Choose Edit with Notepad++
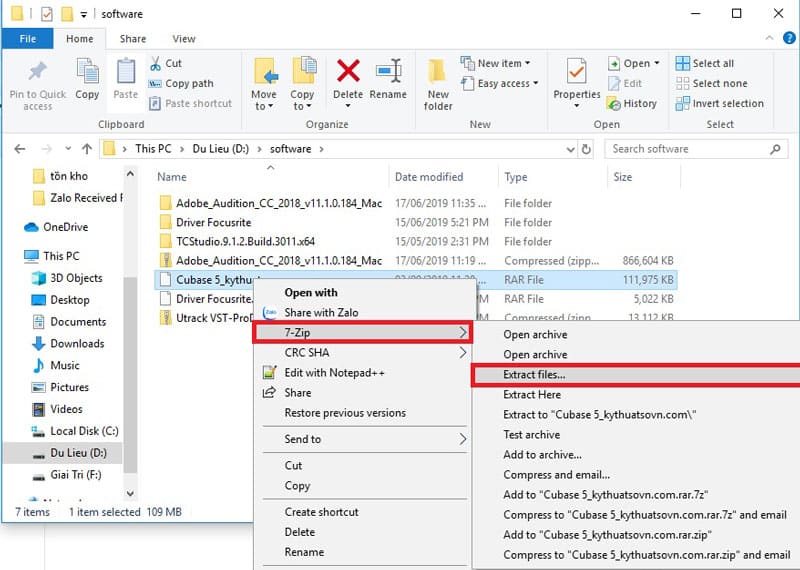This screenshot has height=570, width=800. pos(334,373)
